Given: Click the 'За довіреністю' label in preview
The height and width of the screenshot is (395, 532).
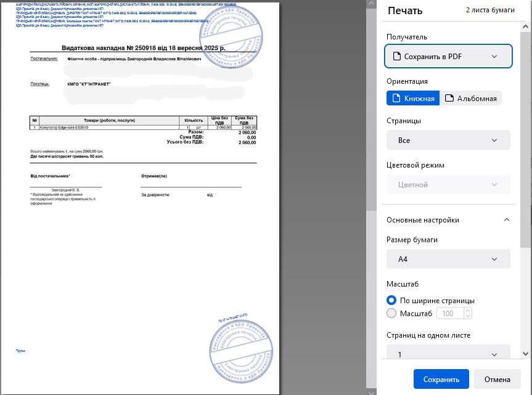Looking at the screenshot, I should click(x=155, y=195).
